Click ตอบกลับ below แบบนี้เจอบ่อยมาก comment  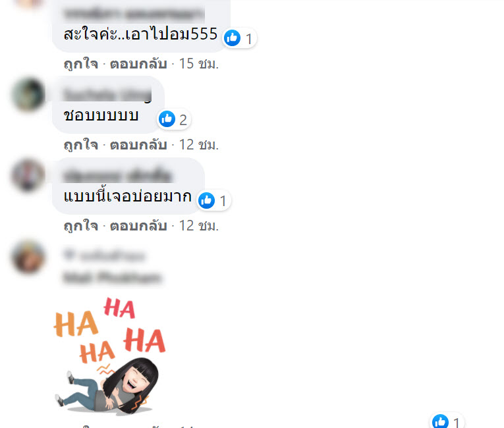[138, 226]
